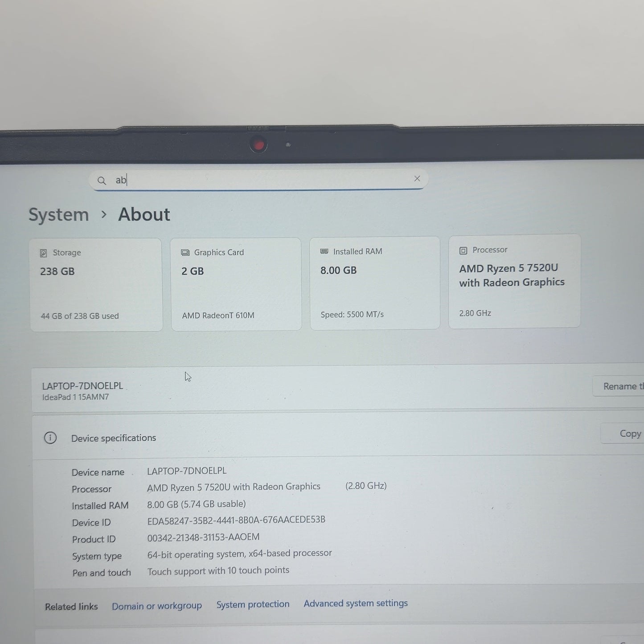Viewport: 644px width, 644px height.
Task: Click the 'Related links' label
Action: point(71,607)
